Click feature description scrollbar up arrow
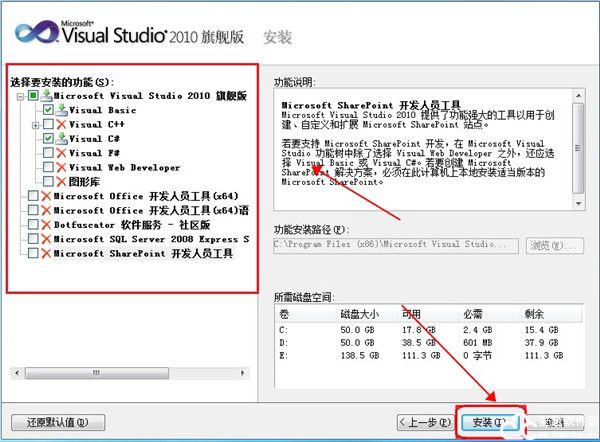The width and height of the screenshot is (600, 442). tap(578, 95)
